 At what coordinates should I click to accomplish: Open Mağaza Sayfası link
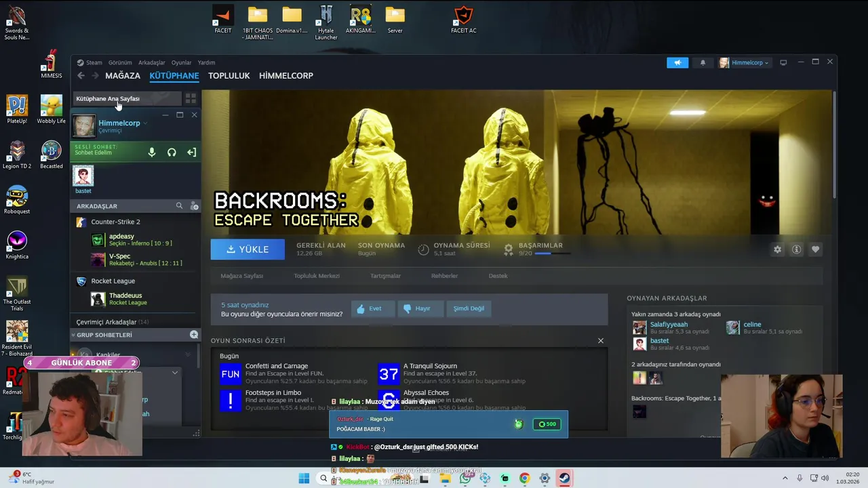pos(242,276)
